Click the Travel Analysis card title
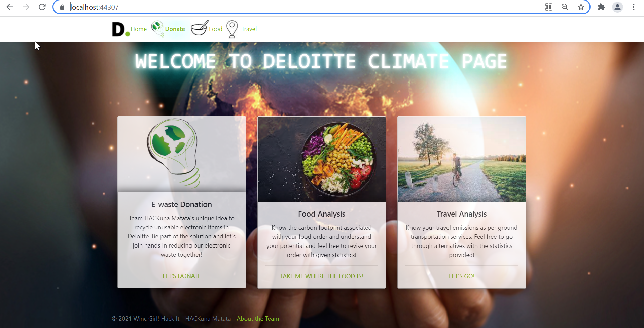This screenshot has width=644, height=328. (x=462, y=214)
